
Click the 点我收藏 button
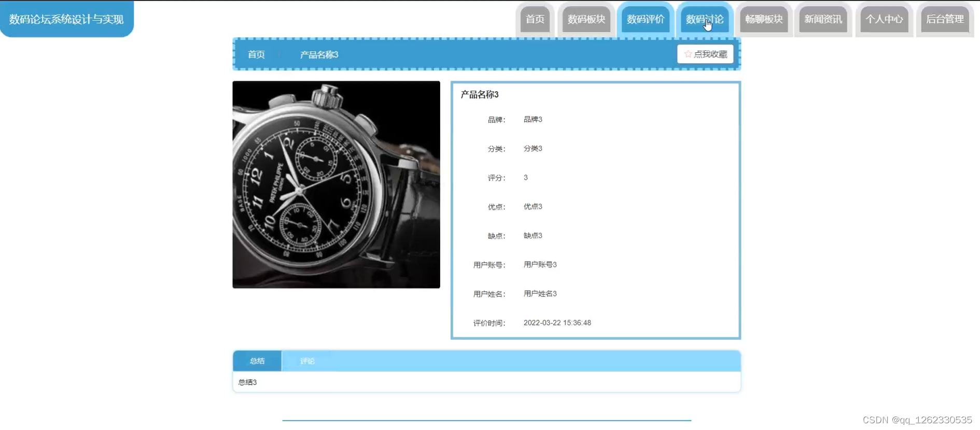click(705, 54)
